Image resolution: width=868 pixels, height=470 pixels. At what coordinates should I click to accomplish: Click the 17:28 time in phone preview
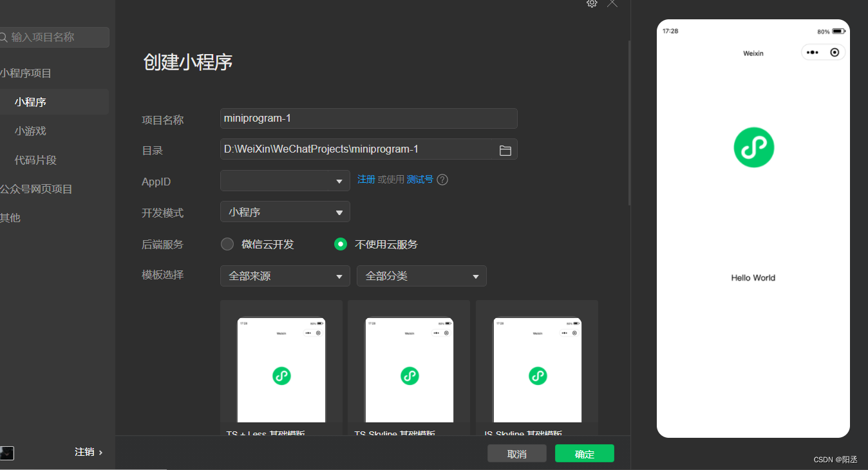[670, 31]
